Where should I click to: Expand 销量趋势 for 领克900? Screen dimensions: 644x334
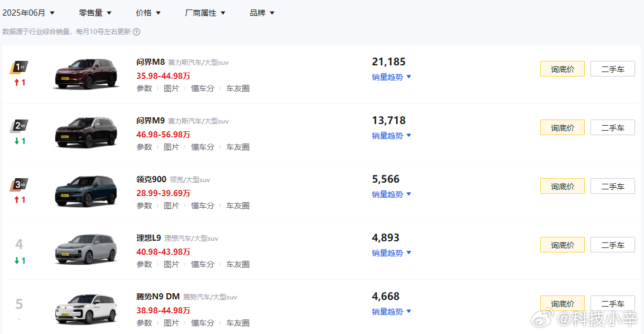[391, 194]
